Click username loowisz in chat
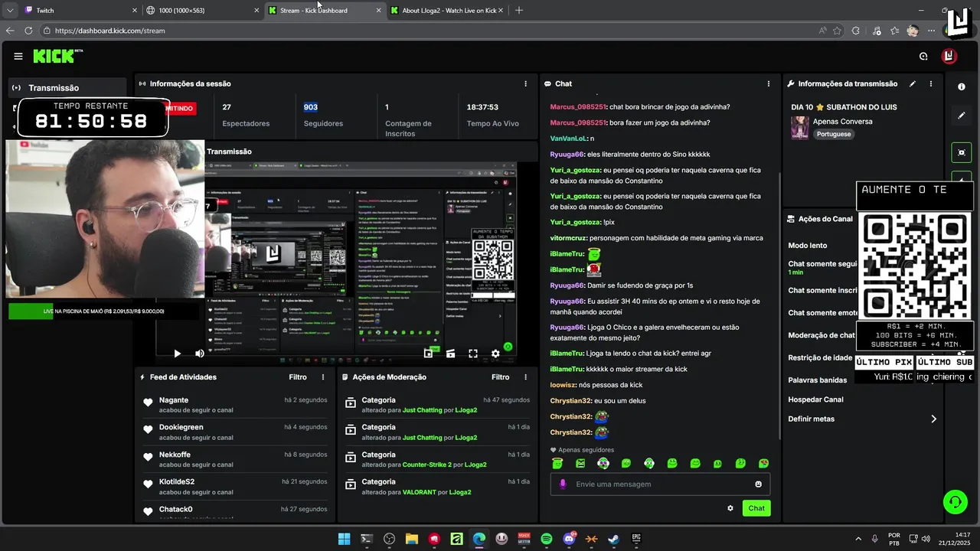 [563, 385]
